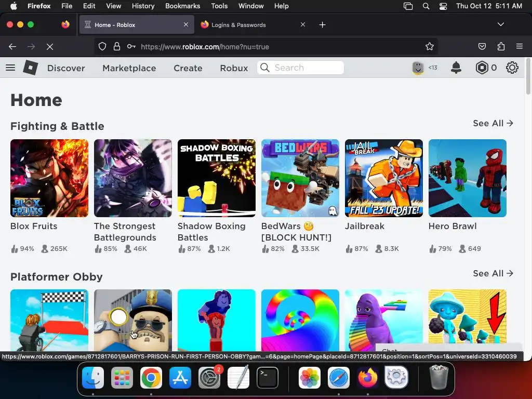532x399 pixels.
Task: Open the Robux balance icon
Action: coord(482,68)
